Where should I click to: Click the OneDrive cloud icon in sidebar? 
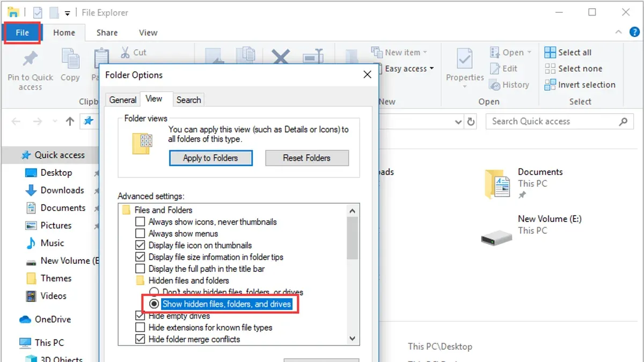[x=25, y=320]
